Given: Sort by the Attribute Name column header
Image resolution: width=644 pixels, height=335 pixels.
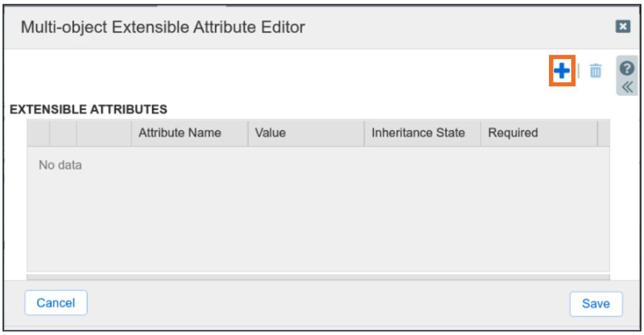Looking at the screenshot, I should pos(180,133).
